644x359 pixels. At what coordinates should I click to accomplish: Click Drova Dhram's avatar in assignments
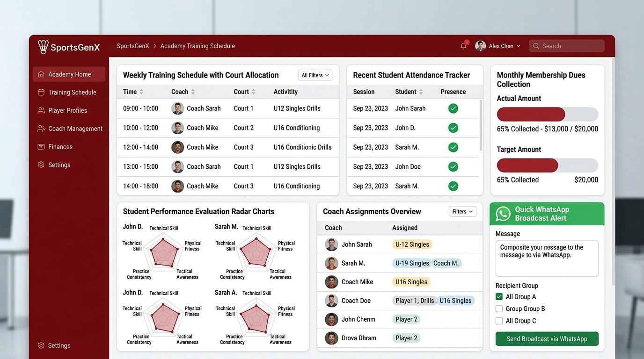point(331,338)
